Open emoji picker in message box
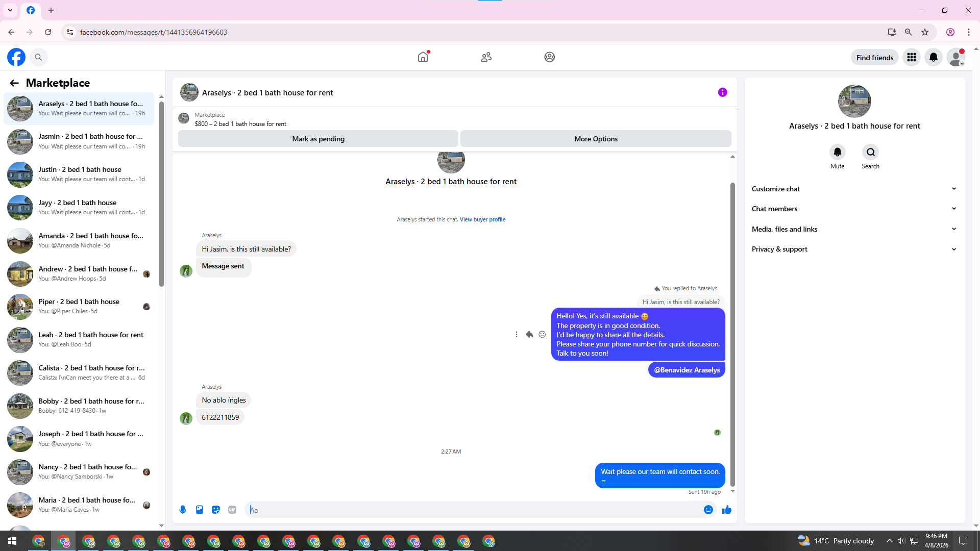 708,510
